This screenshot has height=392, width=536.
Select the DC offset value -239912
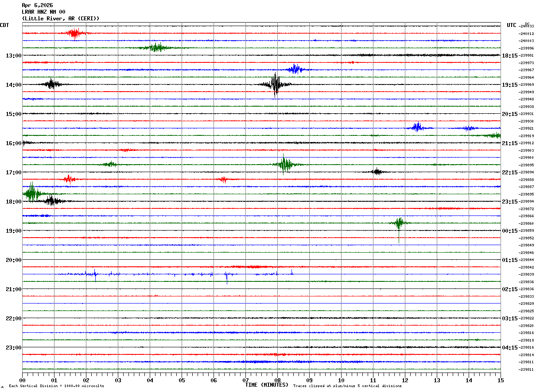coord(526,143)
